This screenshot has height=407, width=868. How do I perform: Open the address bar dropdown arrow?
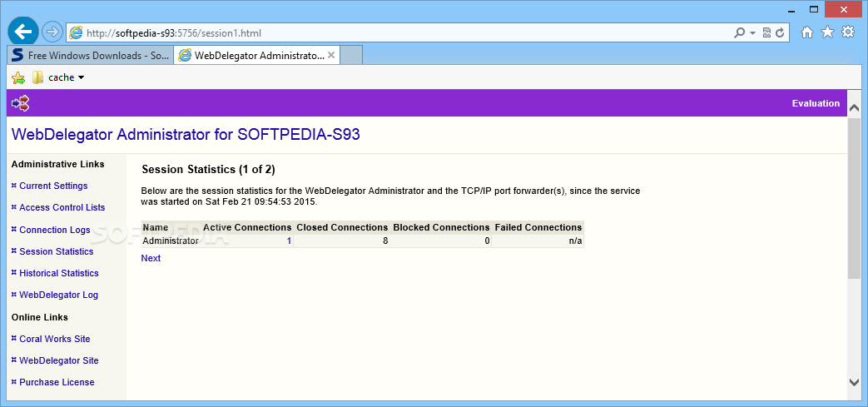[753, 33]
